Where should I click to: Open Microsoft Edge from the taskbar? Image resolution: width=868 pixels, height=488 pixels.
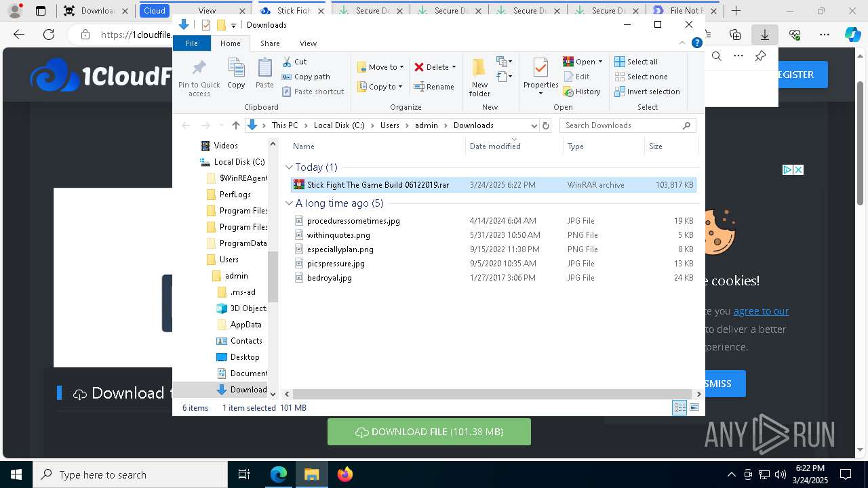[279, 474]
